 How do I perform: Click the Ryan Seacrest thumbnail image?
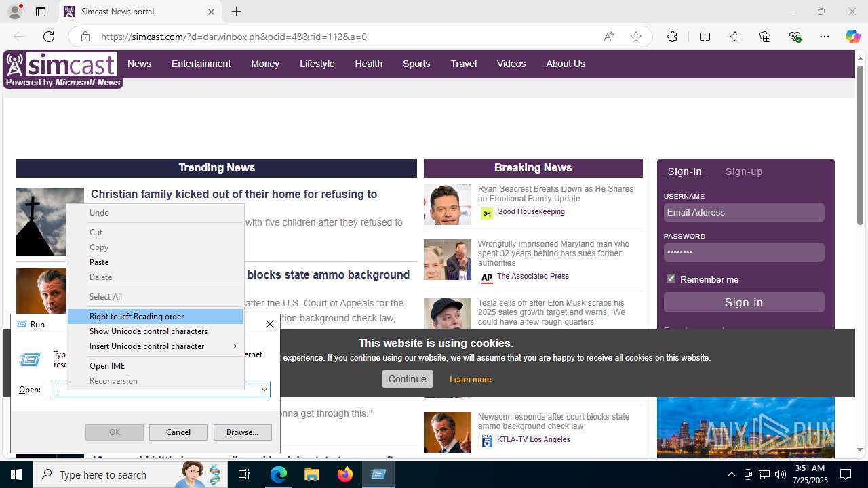click(x=447, y=205)
